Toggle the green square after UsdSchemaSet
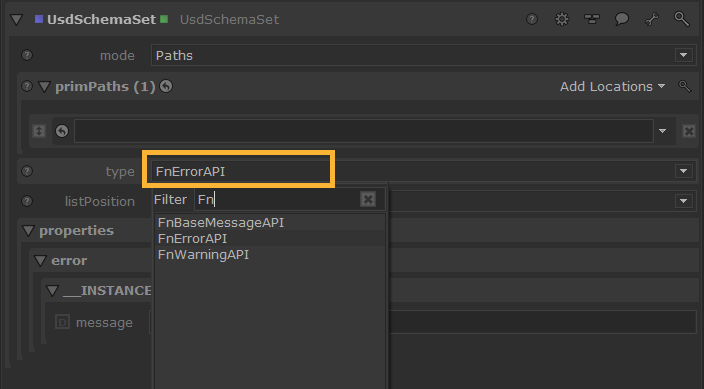 pyautogui.click(x=164, y=19)
